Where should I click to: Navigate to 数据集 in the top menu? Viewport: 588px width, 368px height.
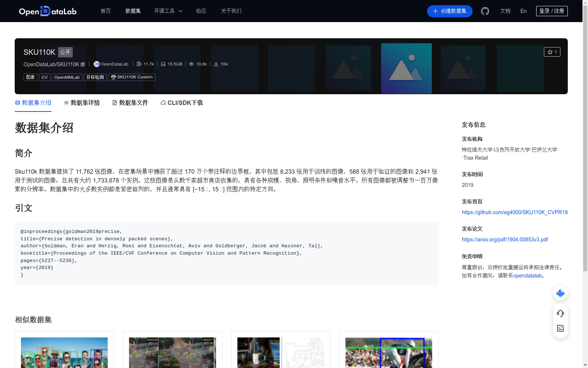point(133,11)
